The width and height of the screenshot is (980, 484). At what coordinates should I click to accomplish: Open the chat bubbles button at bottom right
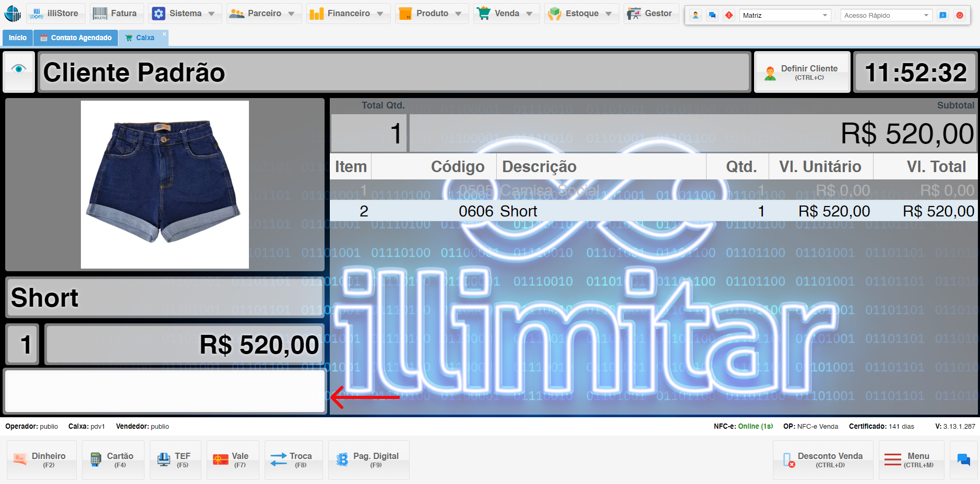(x=963, y=459)
